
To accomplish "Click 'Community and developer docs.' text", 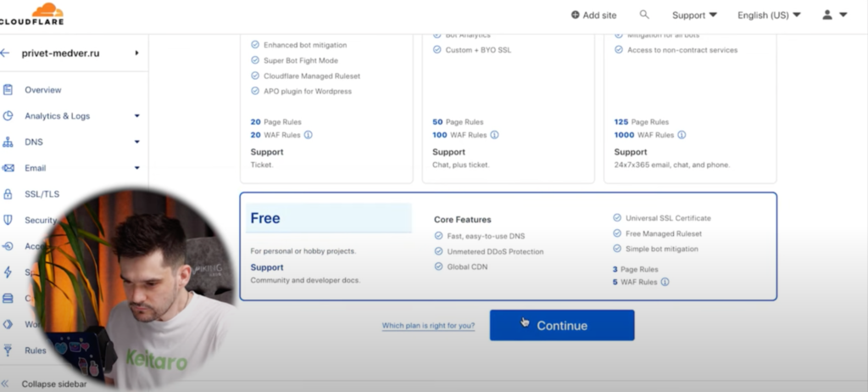I will point(305,280).
